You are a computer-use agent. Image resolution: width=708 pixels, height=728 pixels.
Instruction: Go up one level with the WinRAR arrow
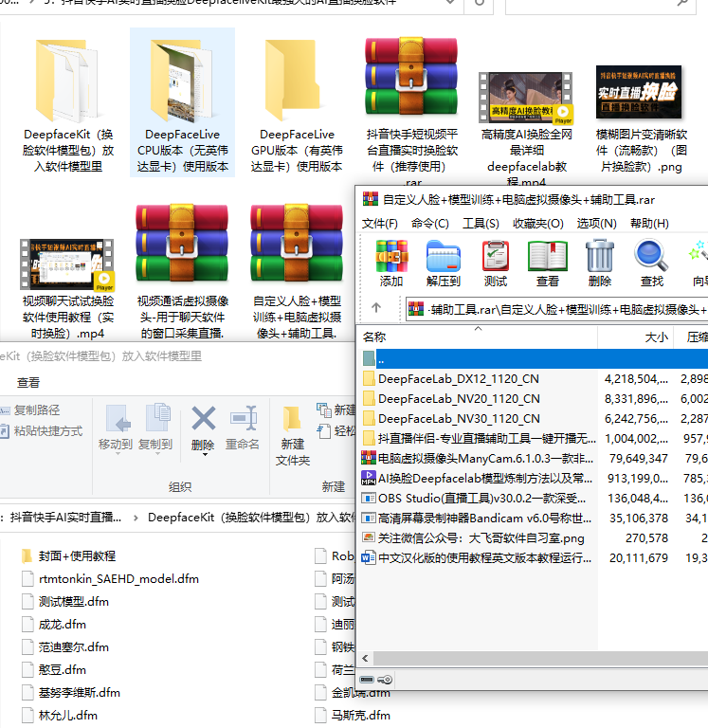pos(376,307)
